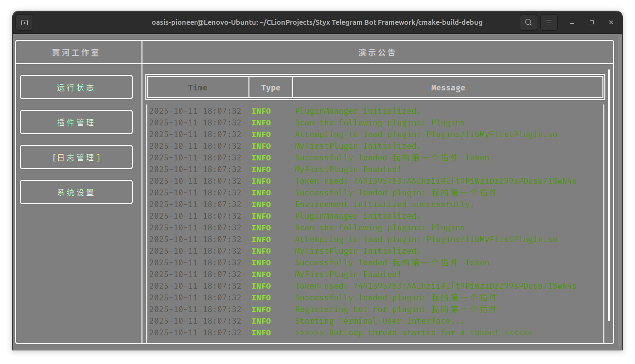The width and height of the screenshot is (635, 364).
Task: Open the terminal search tool
Action: coord(528,22)
